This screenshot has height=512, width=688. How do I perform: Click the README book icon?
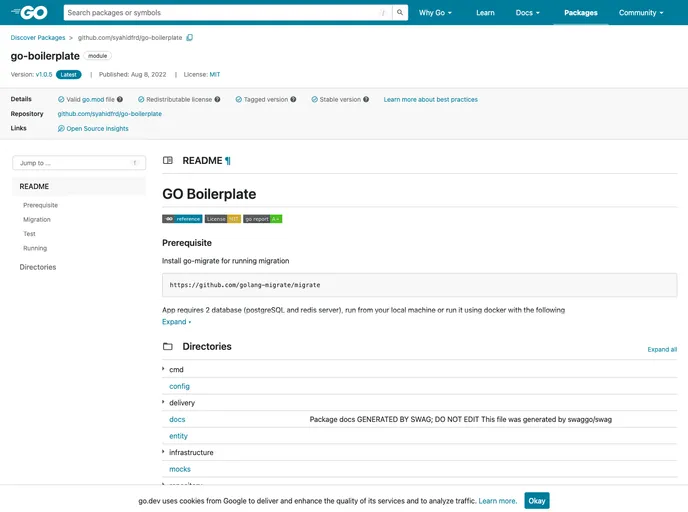tap(168, 161)
